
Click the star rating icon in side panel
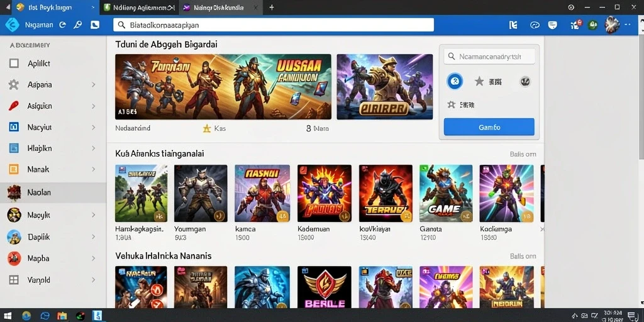click(x=479, y=81)
